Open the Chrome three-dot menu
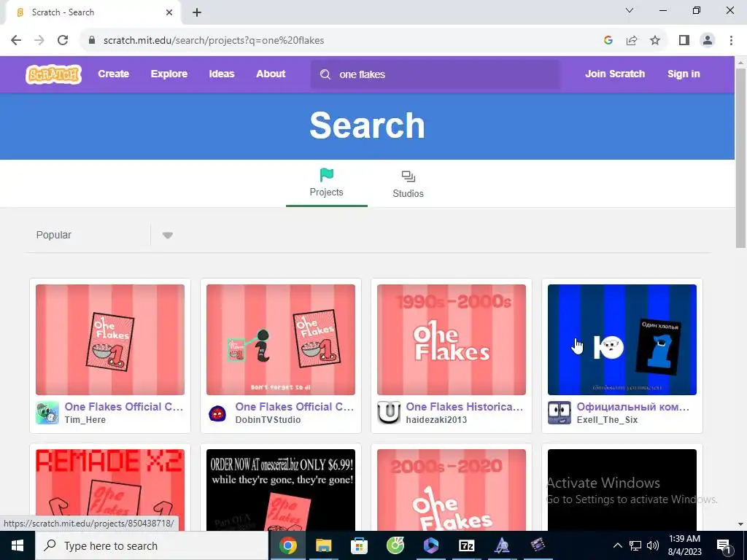The height and width of the screenshot is (560, 747). 731,40
